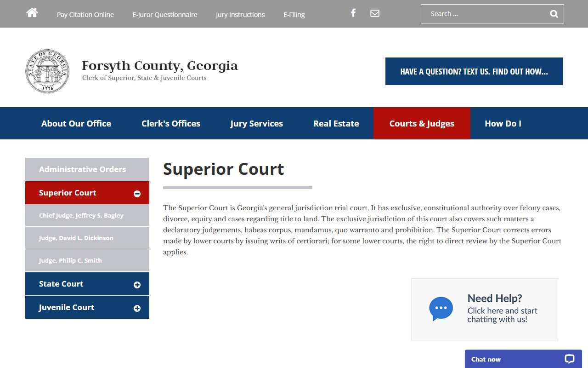This screenshot has height=368, width=588.
Task: Open Chief Judge, Jeffrey S. Bagley page
Action: click(87, 215)
